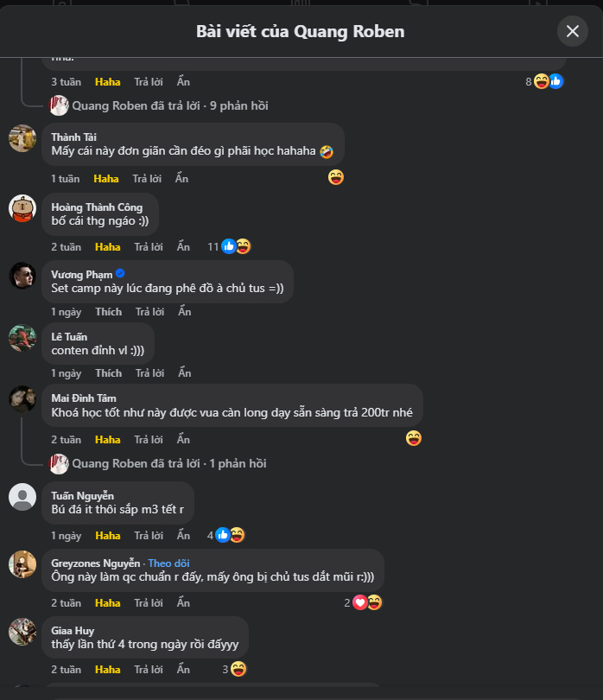The height and width of the screenshot is (700, 603).
Task: Open Mai Đình Tâm's avatar
Action: coord(22,398)
